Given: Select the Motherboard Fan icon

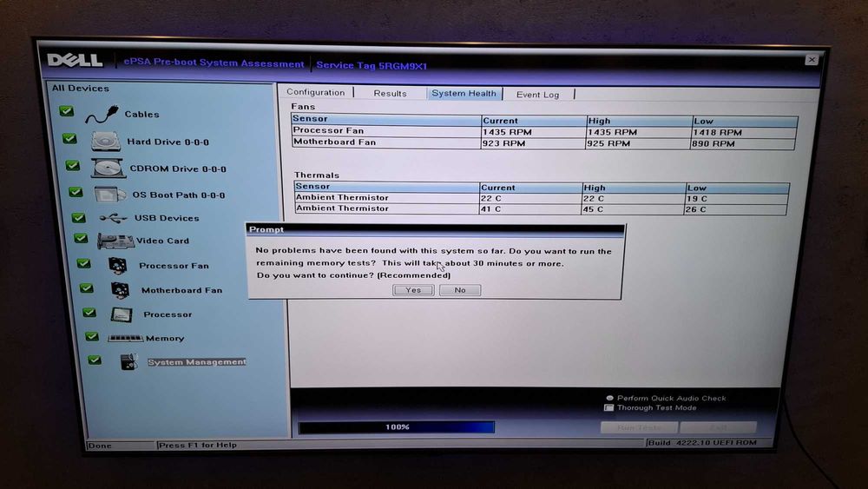Looking at the screenshot, I should [120, 289].
